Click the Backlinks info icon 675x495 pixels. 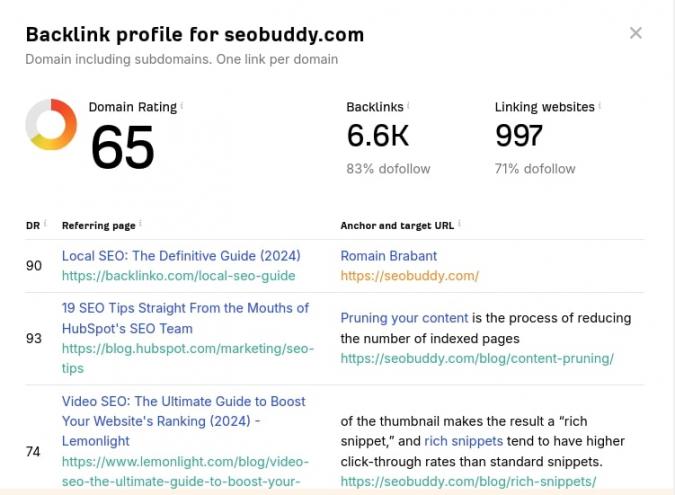[409, 106]
